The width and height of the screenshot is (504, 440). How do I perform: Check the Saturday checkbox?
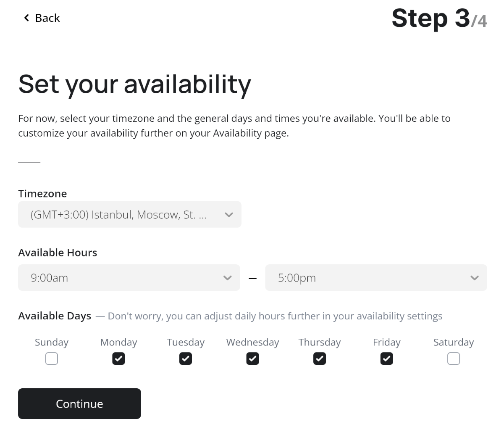pyautogui.click(x=454, y=359)
